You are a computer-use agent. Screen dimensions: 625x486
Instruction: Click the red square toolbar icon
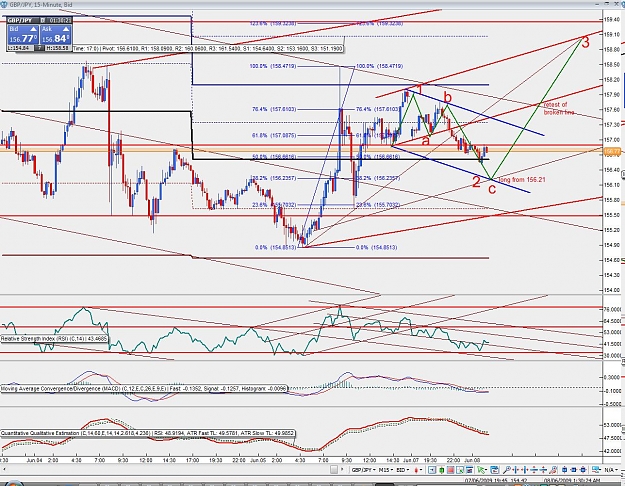click(451, 470)
